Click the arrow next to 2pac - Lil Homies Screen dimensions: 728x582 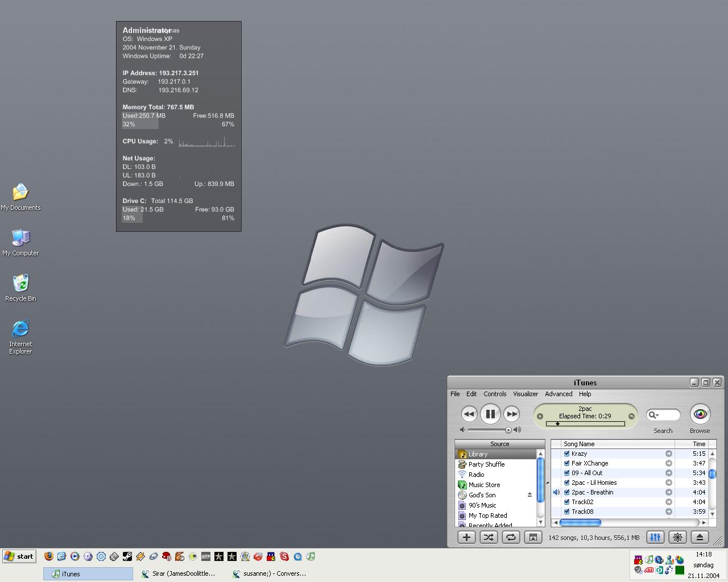coord(669,483)
